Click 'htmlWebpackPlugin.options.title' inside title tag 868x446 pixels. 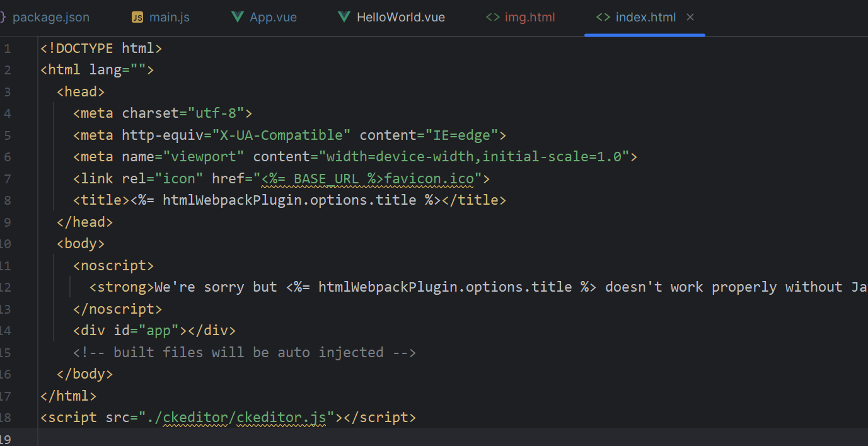(x=289, y=200)
